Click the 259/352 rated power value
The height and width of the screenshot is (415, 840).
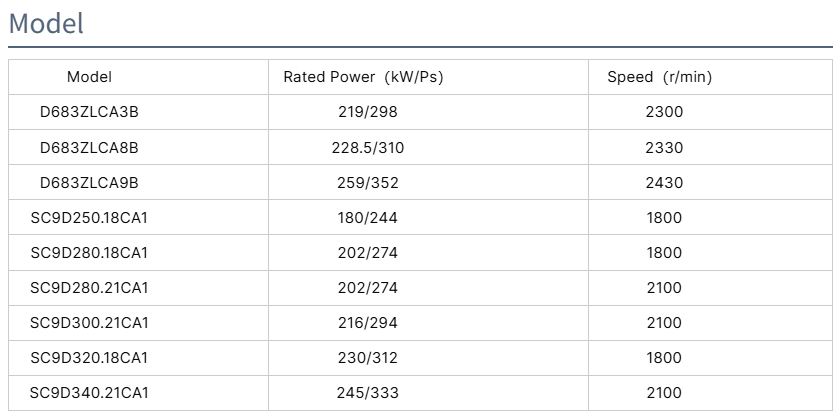click(x=368, y=183)
